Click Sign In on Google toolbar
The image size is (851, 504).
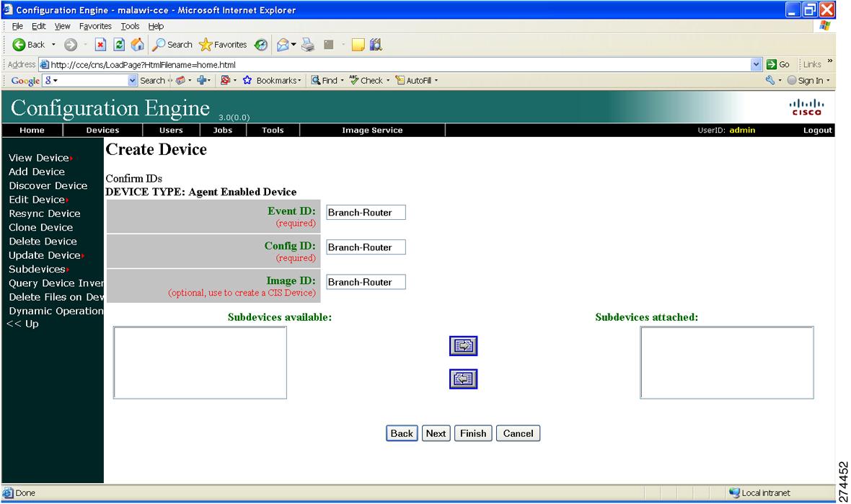pyautogui.click(x=808, y=80)
